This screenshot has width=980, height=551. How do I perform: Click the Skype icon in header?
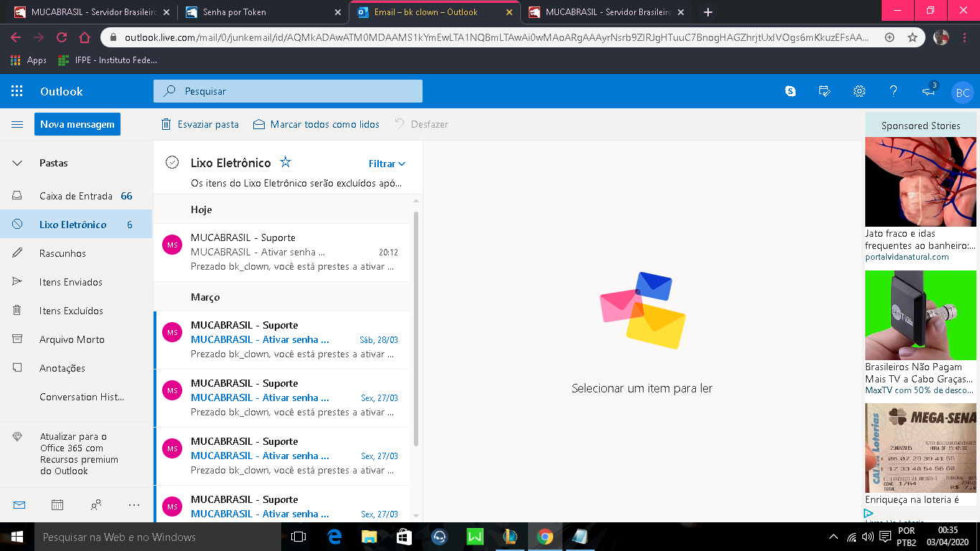(x=791, y=91)
